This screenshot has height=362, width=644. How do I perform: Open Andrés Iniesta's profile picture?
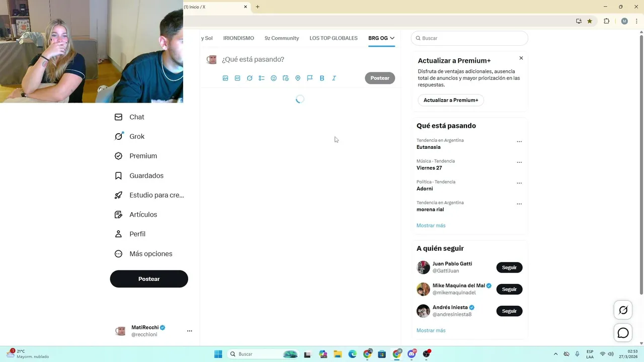(423, 311)
